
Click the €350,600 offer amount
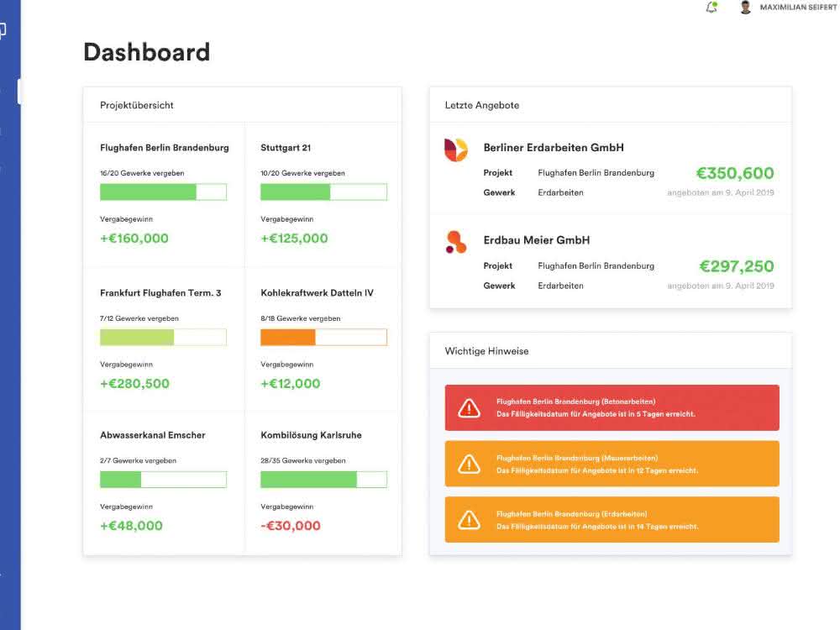coord(735,173)
